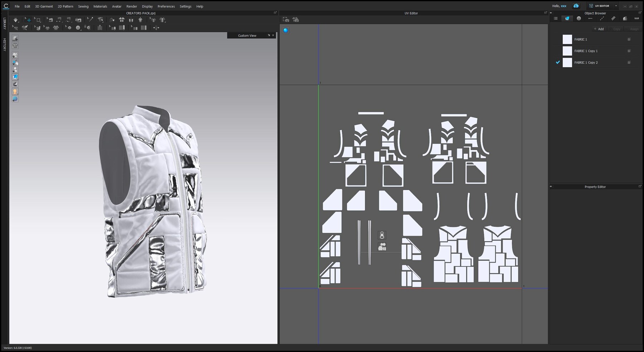Select the Segment Sewing tool
This screenshot has width=644, height=352.
(59, 20)
